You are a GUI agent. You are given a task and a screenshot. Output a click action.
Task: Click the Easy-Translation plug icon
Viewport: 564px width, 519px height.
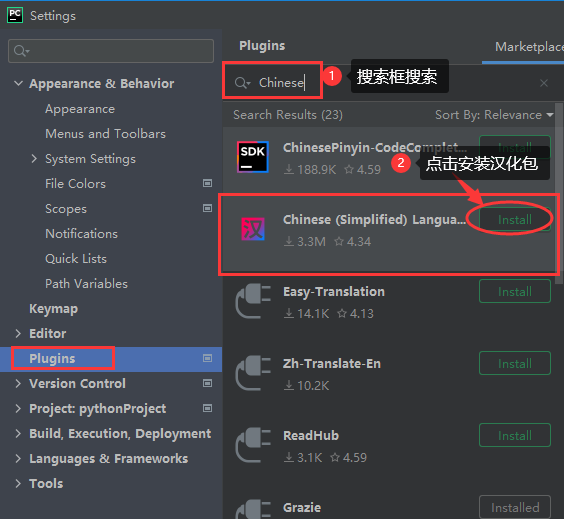coord(253,301)
